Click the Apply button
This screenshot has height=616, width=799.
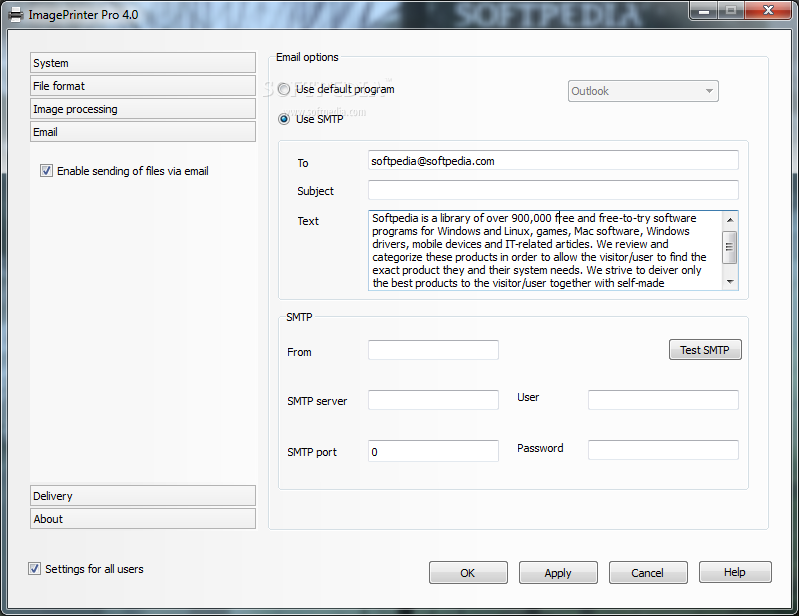[558, 573]
